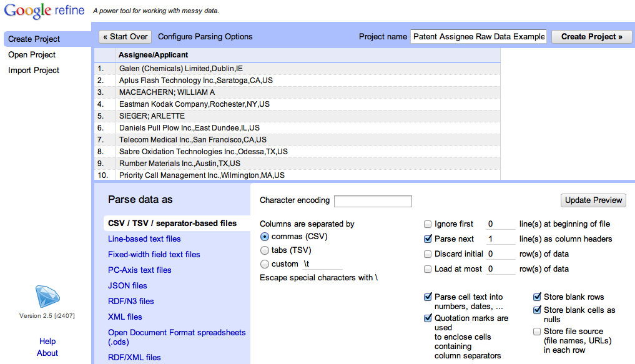Viewport: 635px width, 364px height.
Task: Uncheck Store blank rows
Action: point(537,297)
